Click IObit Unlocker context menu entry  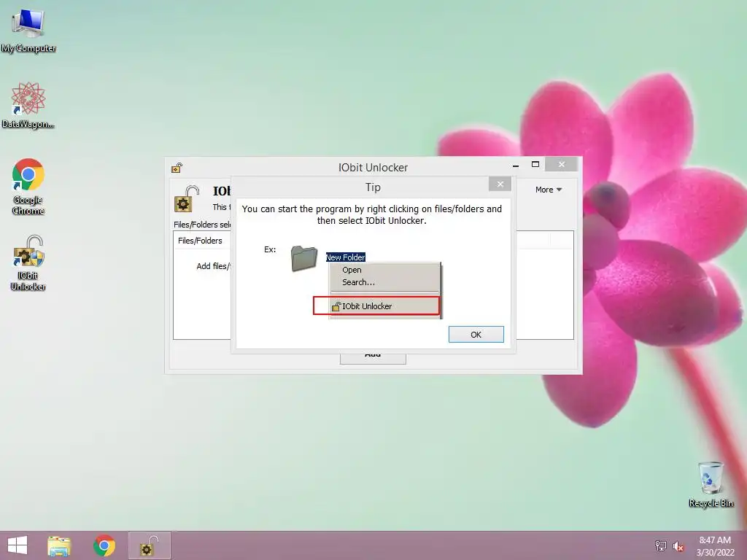376,306
